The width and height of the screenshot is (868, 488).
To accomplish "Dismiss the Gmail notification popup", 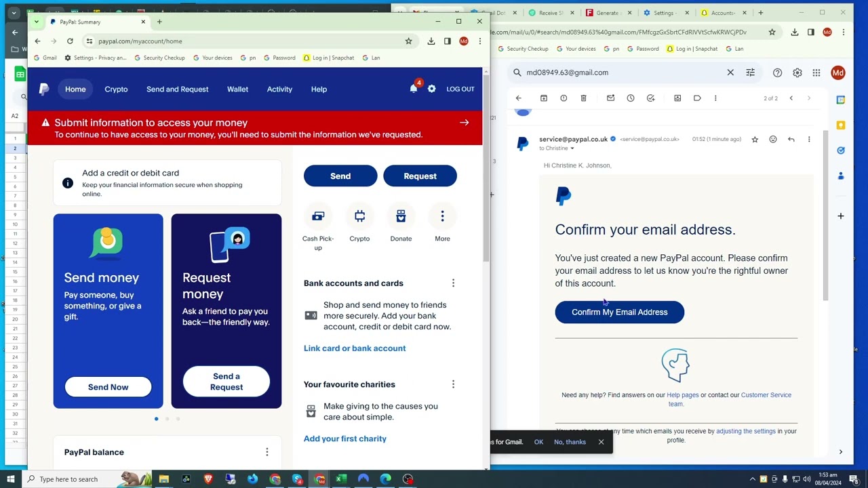I will point(601,442).
